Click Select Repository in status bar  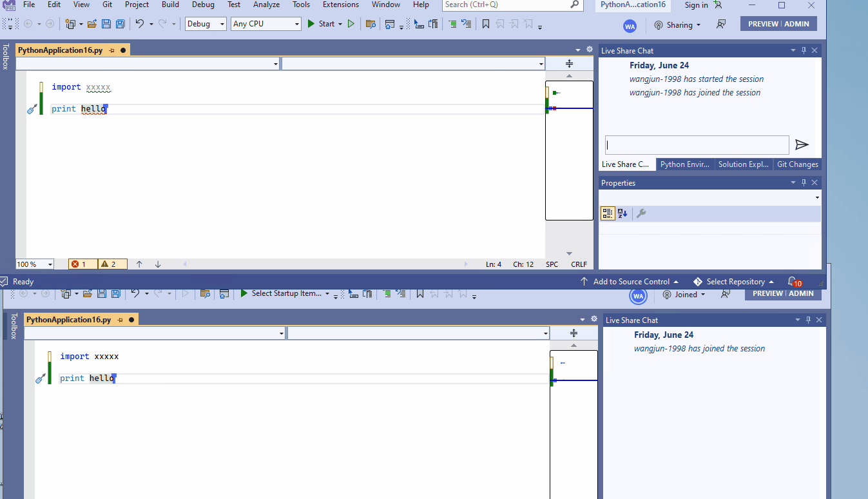click(733, 282)
